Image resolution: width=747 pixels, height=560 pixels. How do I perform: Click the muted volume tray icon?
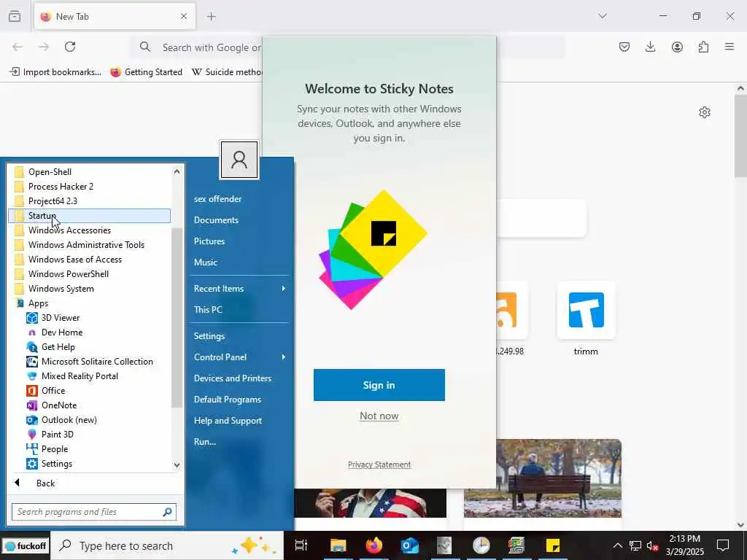[x=652, y=545]
